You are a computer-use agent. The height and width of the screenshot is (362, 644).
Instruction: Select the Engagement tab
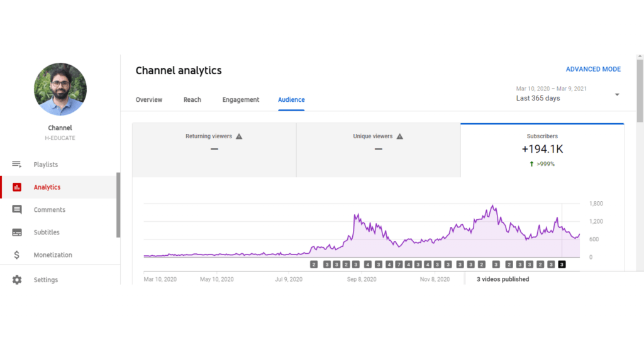[x=241, y=100]
